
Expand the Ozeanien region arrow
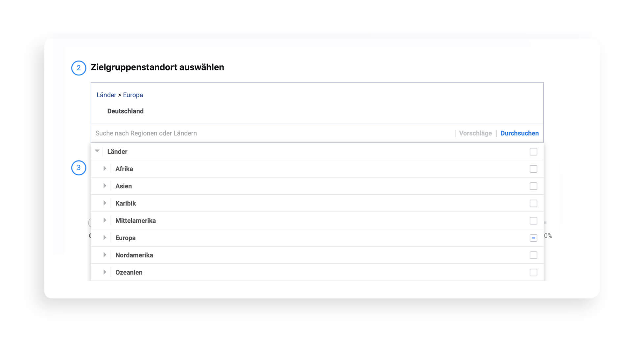(x=105, y=272)
